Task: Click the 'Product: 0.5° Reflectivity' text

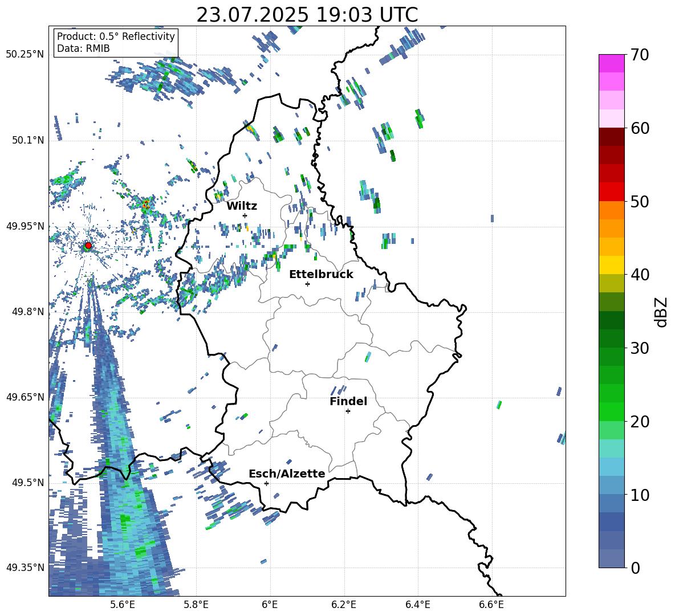Action: pos(116,36)
